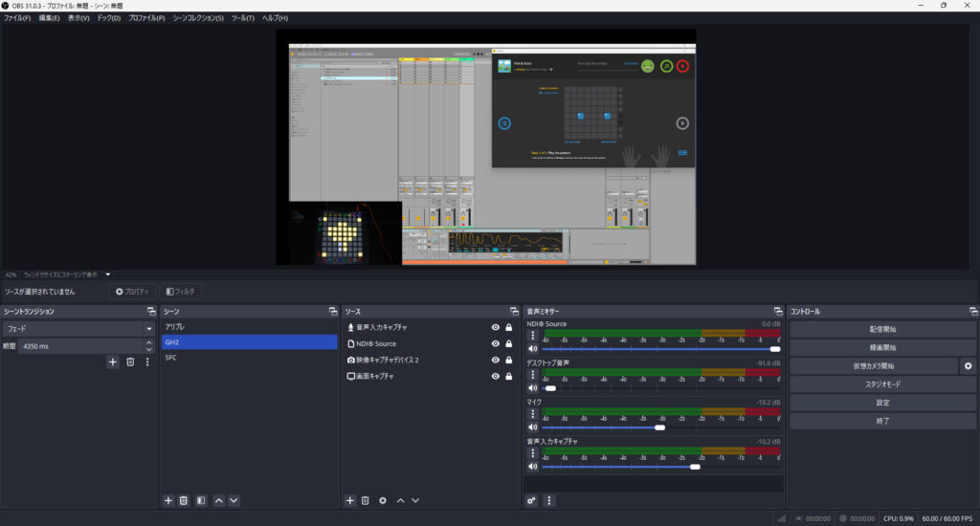Expand the preview scaling dropdown arrow
The image size is (980, 526).
pos(108,274)
